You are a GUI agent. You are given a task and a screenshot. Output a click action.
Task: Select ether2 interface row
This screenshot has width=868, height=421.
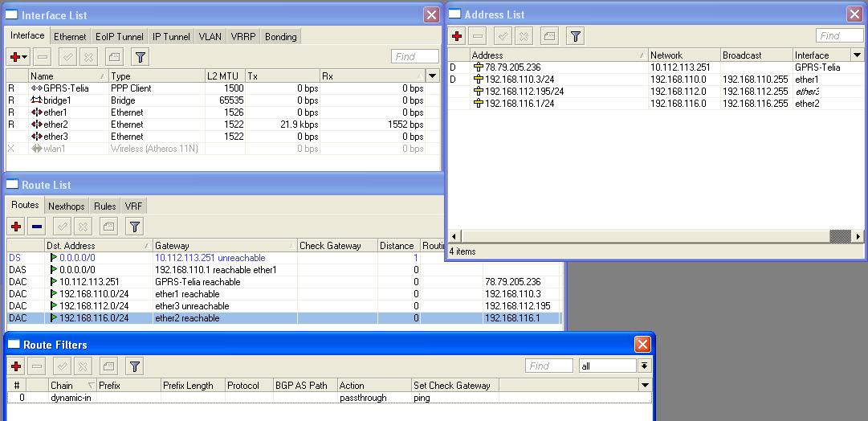pyautogui.click(x=223, y=125)
